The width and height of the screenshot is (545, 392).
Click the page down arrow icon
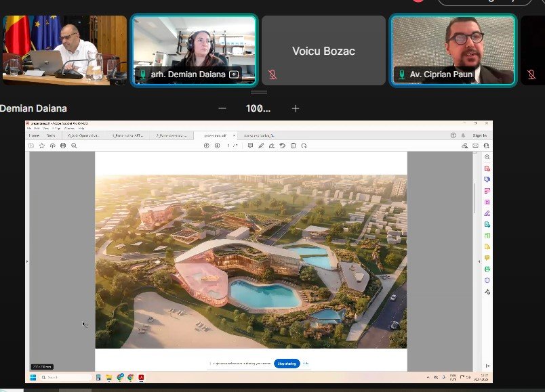click(x=217, y=146)
